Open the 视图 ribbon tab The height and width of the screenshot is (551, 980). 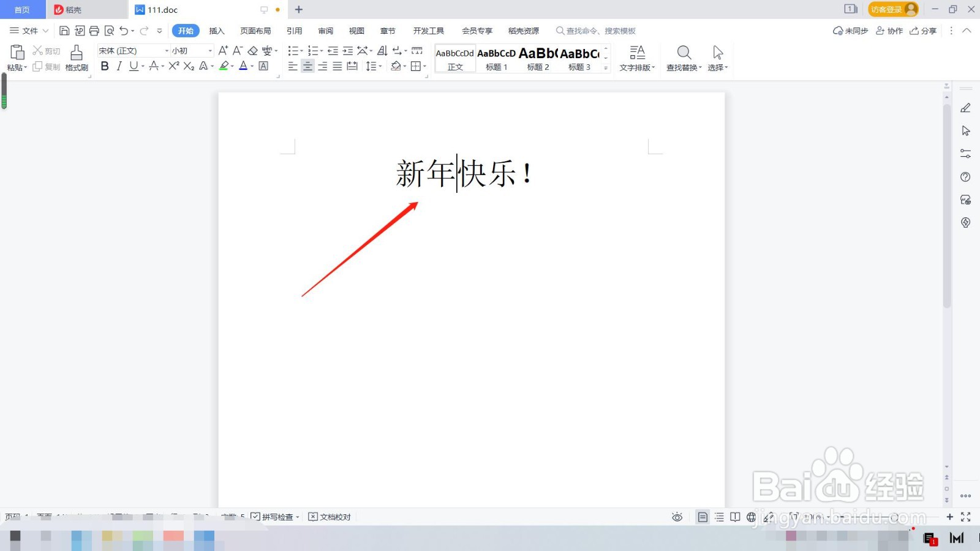pos(356,31)
